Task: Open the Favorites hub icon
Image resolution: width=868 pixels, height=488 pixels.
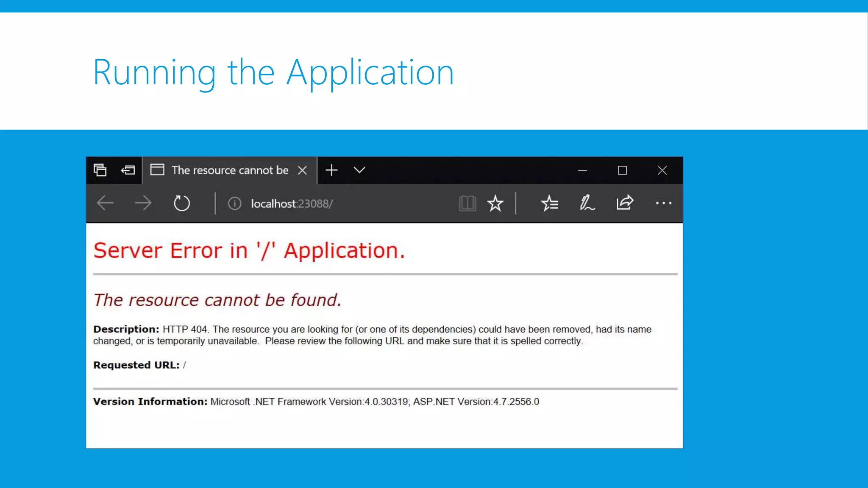Action: pyautogui.click(x=549, y=203)
